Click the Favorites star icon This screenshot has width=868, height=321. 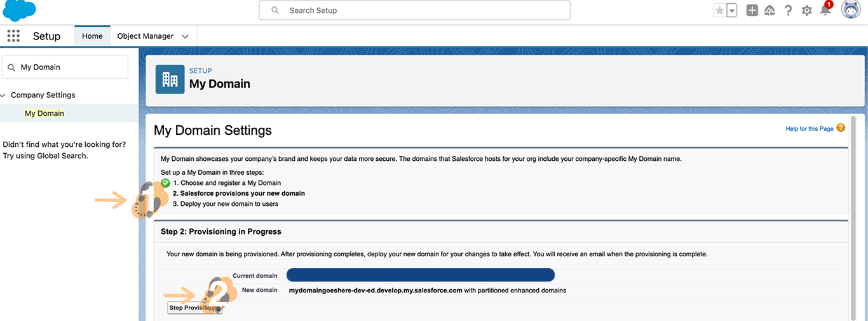click(x=719, y=10)
